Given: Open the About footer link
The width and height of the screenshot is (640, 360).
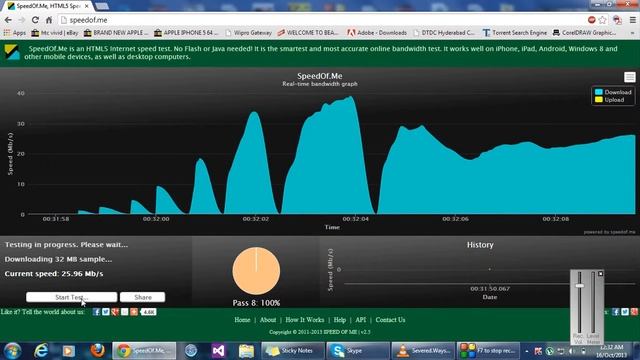Looking at the screenshot, I should [x=268, y=320].
